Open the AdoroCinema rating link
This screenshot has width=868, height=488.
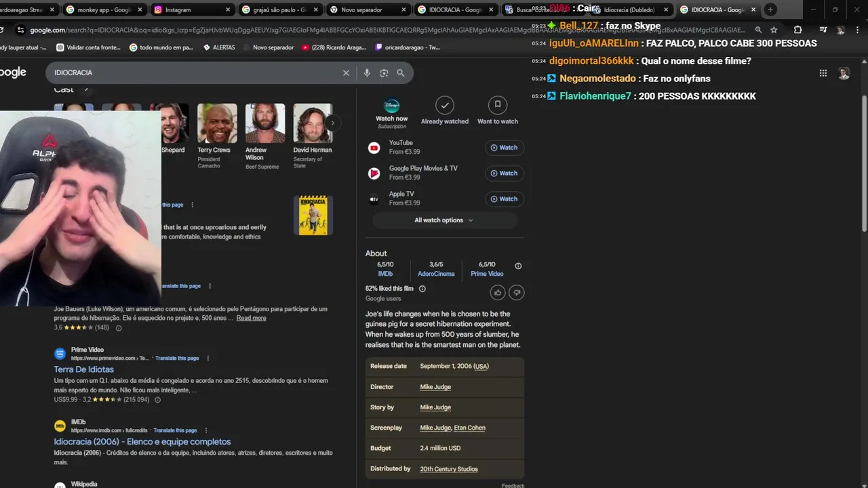[x=436, y=274]
